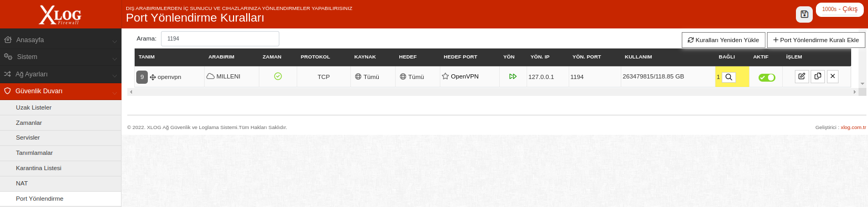This screenshot has width=868, height=207.
Task: Click the move handle icon beside openvpn
Action: pyautogui.click(x=153, y=77)
